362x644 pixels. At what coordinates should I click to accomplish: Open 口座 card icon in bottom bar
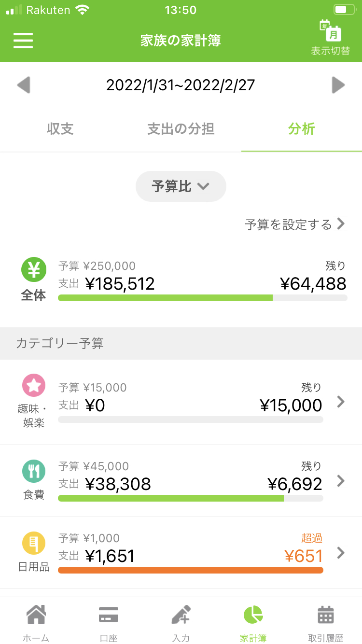tap(109, 616)
